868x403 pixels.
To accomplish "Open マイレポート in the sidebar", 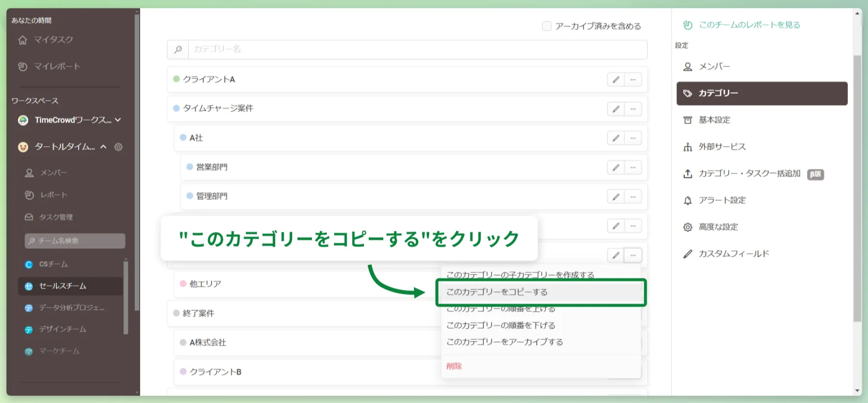I will tap(49, 66).
